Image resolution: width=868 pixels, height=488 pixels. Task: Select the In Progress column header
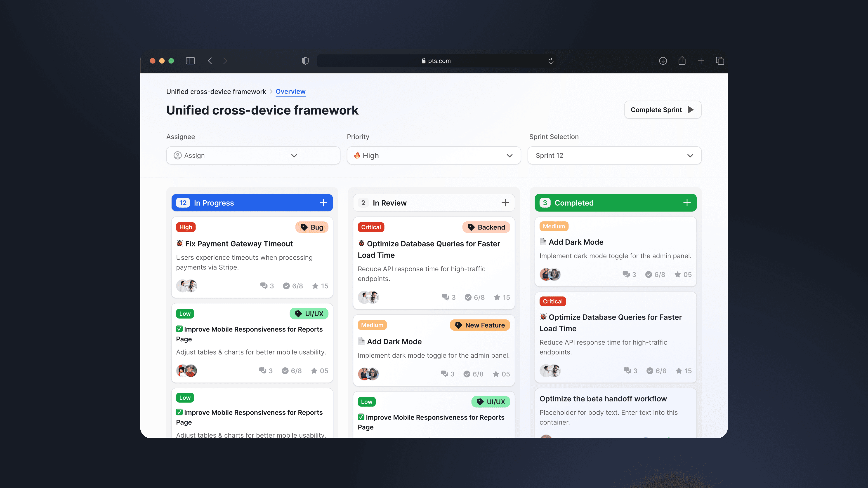(x=252, y=203)
